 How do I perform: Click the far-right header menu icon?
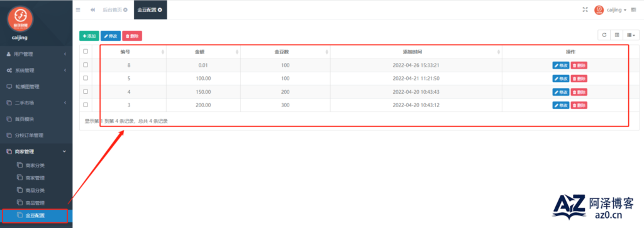(633, 10)
